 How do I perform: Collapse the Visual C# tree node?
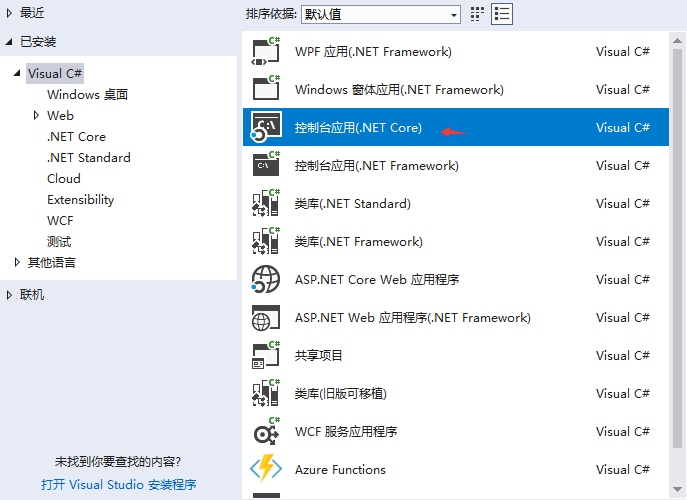[x=17, y=74]
